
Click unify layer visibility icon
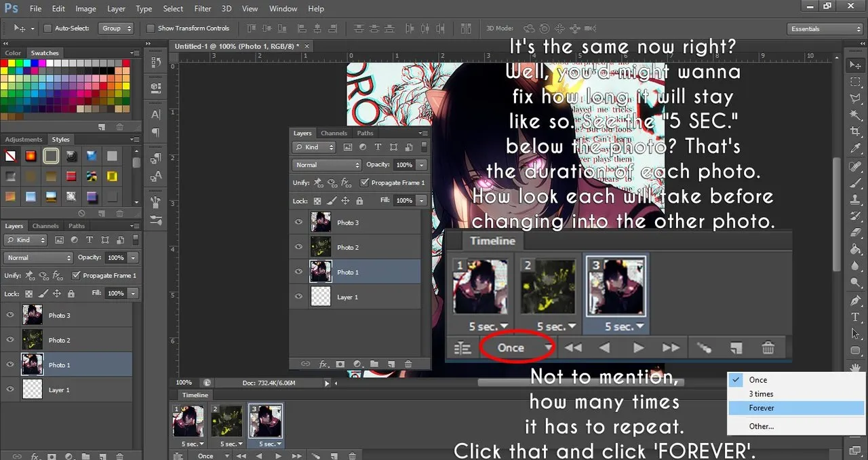pyautogui.click(x=45, y=275)
